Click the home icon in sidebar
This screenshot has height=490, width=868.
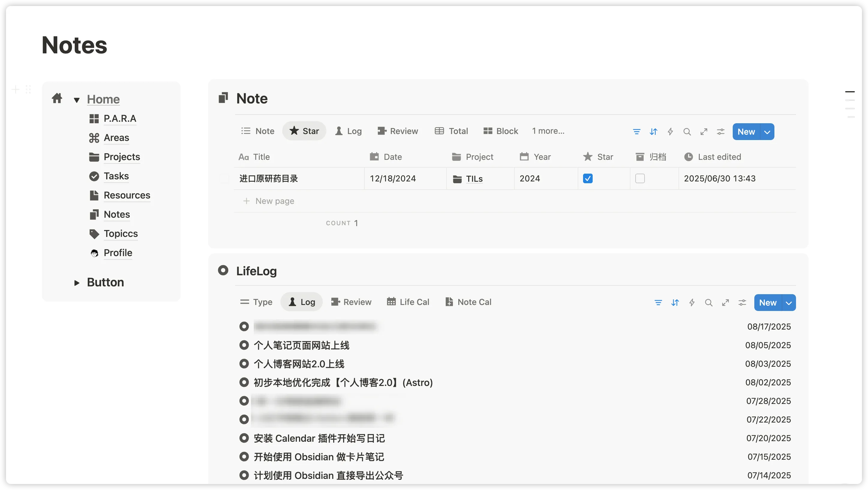57,98
